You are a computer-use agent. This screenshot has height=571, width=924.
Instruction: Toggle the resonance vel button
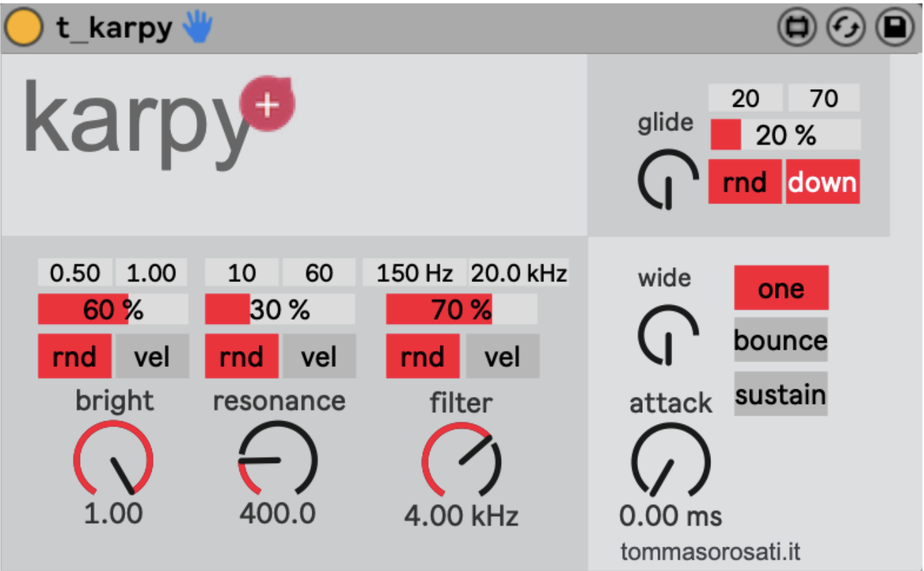(x=319, y=357)
